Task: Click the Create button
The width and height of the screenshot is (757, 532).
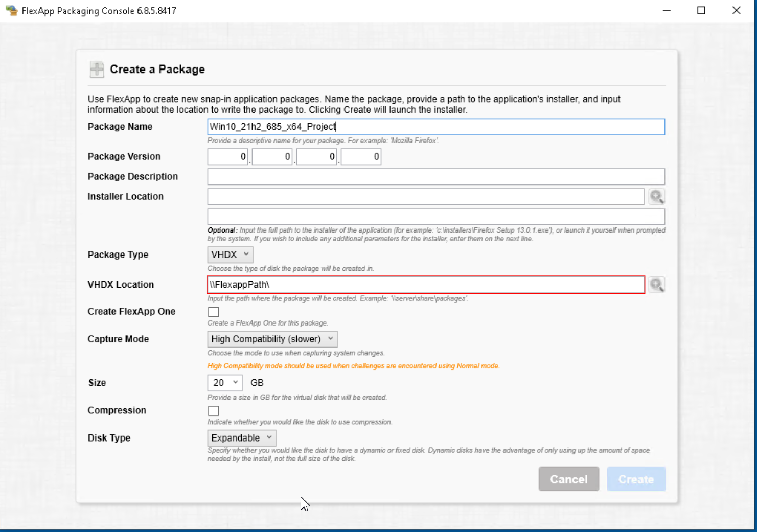Action: (x=636, y=479)
